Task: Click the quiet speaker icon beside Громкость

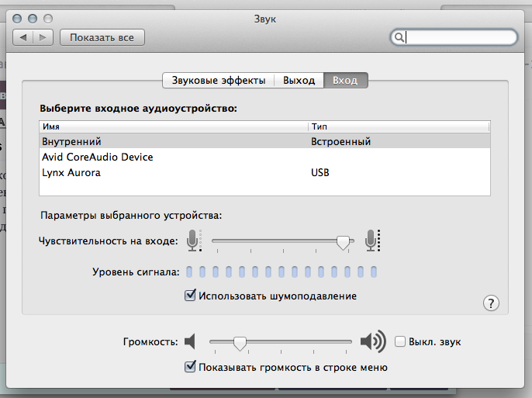Action: [190, 341]
